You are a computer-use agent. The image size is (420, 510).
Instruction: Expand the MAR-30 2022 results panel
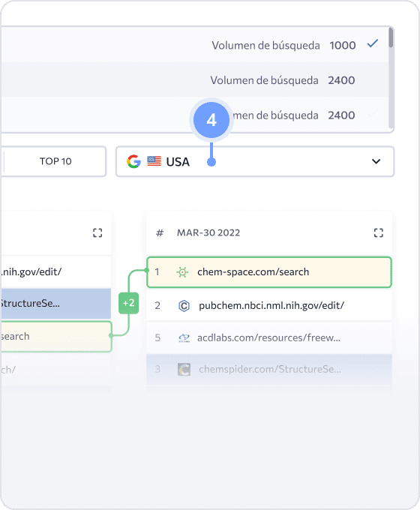tap(378, 233)
